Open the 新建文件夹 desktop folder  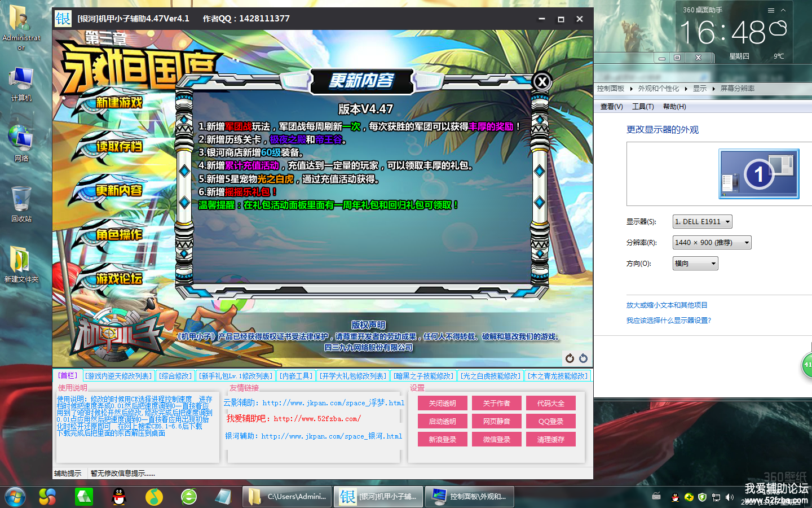(21, 264)
